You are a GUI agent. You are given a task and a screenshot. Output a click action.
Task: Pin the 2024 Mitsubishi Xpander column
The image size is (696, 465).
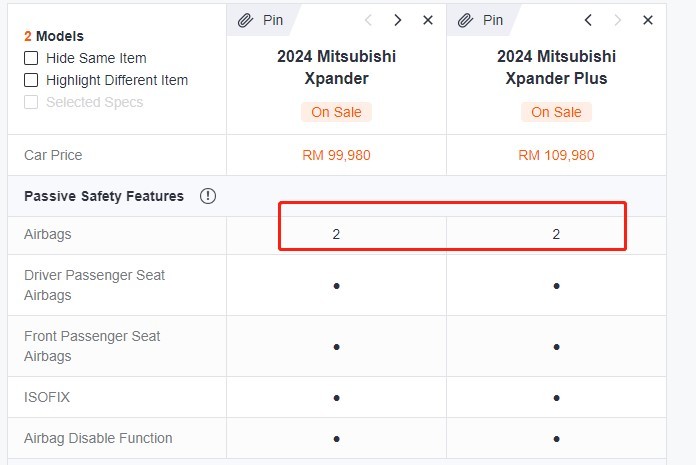coord(261,20)
